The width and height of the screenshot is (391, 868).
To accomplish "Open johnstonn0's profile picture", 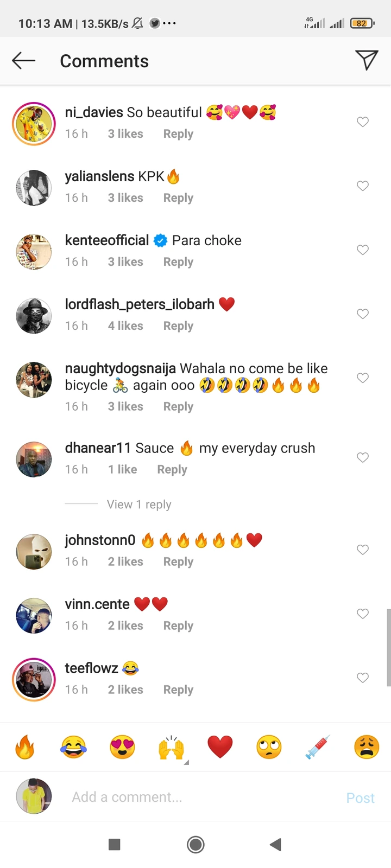I will [x=34, y=552].
